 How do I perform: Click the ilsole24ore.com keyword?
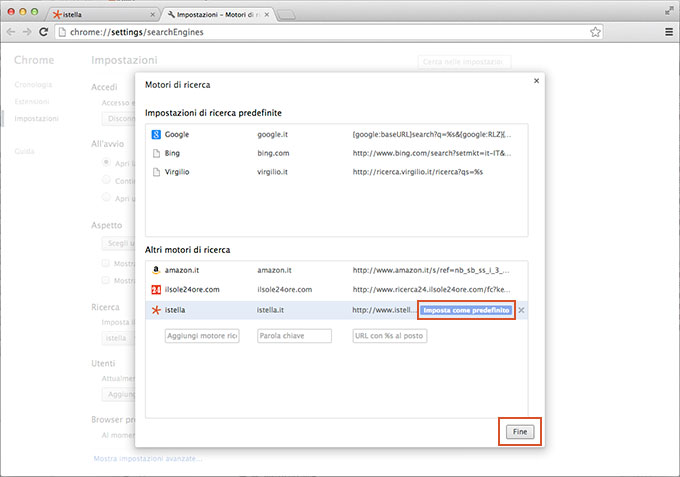[x=284, y=289]
